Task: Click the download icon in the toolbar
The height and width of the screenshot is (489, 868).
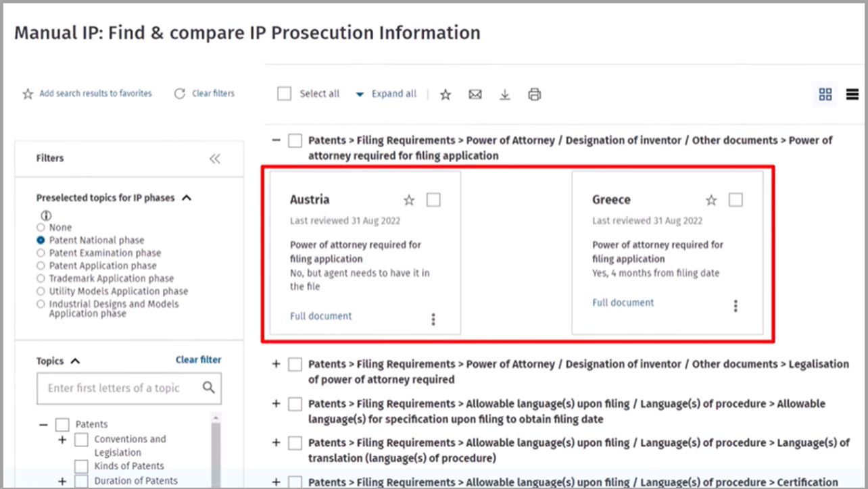Action: click(x=505, y=95)
